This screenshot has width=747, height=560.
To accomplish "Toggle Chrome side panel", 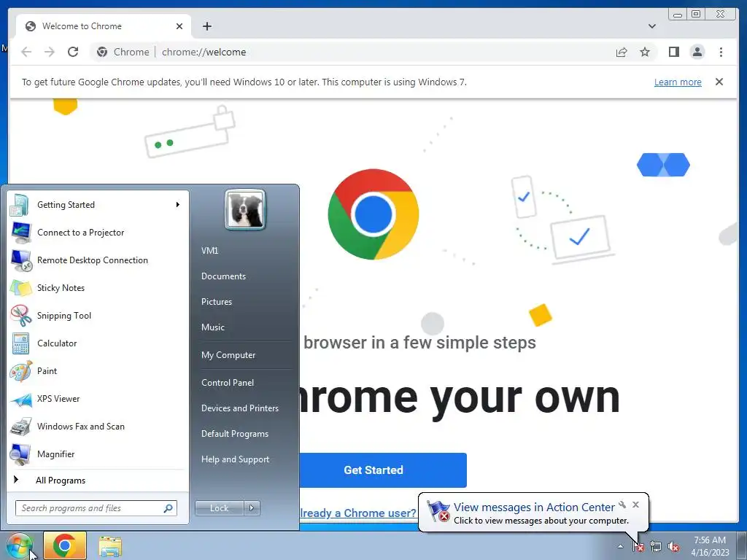I will [x=673, y=52].
